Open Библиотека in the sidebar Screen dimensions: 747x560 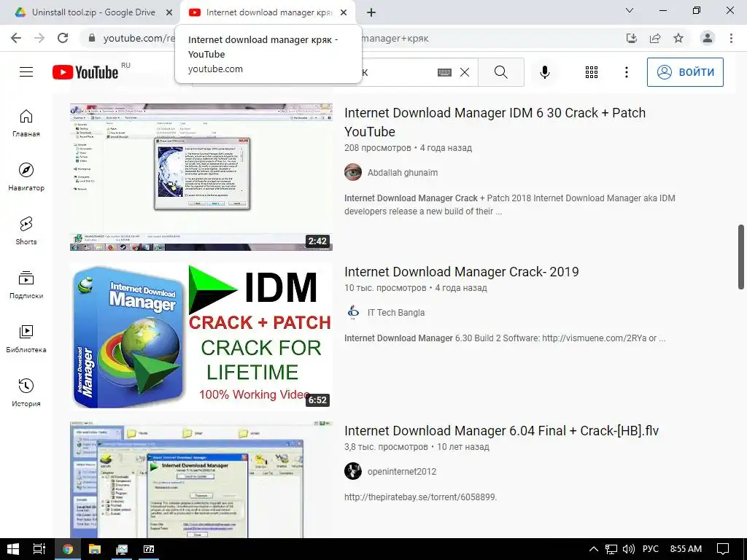(x=26, y=338)
